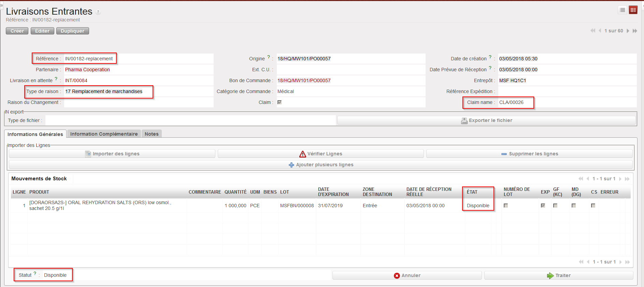Go to next record arrow
644x287 pixels.
(628, 31)
